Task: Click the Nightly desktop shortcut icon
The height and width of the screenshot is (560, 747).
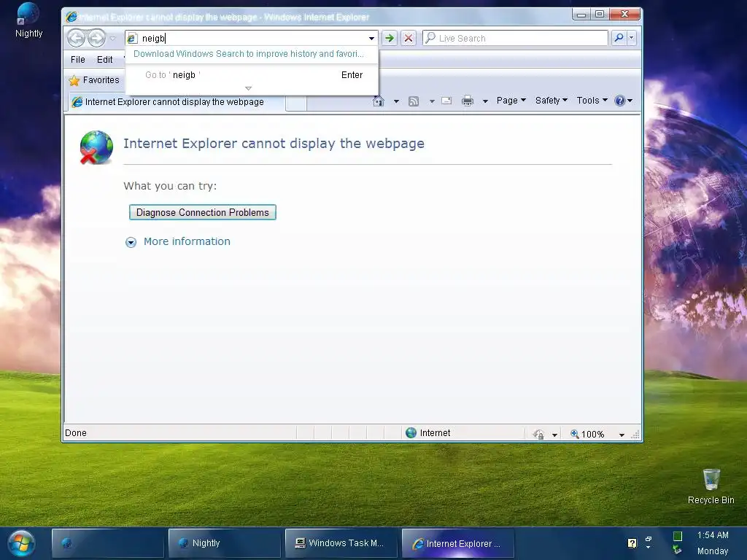Action: pos(28,20)
